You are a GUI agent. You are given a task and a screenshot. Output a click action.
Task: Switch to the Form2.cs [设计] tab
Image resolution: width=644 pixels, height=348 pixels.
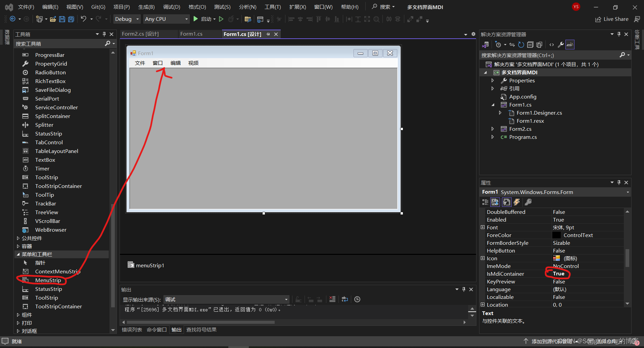tap(141, 34)
